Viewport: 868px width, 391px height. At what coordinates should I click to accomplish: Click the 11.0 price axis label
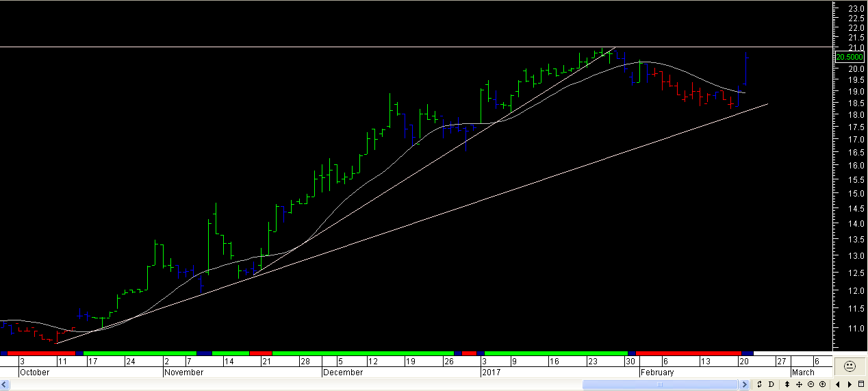pyautogui.click(x=855, y=329)
